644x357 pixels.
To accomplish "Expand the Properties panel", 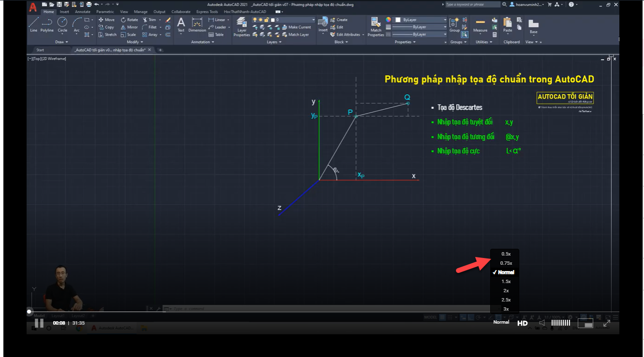I will coord(405,42).
